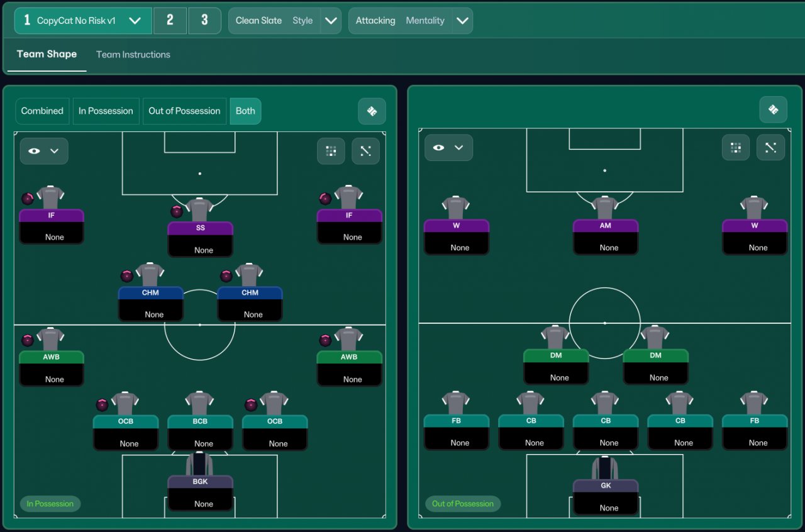Select the right DM shirt icon
The width and height of the screenshot is (805, 532).
pos(655,337)
